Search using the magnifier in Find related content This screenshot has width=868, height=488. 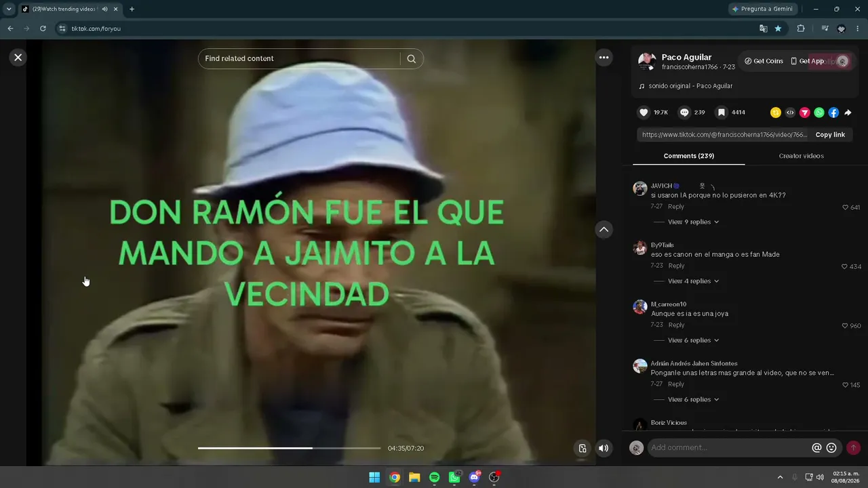click(x=411, y=59)
